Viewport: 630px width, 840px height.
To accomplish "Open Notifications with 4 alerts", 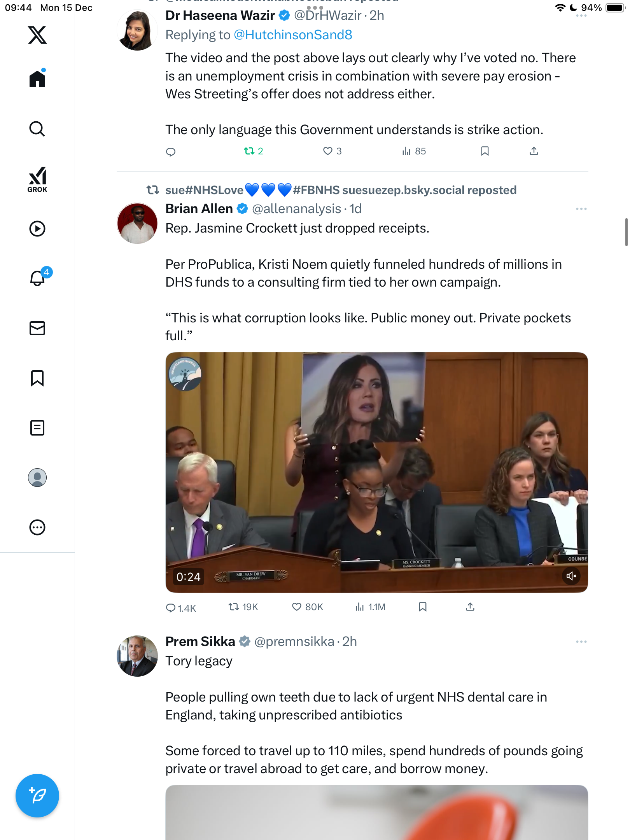I will (x=38, y=278).
